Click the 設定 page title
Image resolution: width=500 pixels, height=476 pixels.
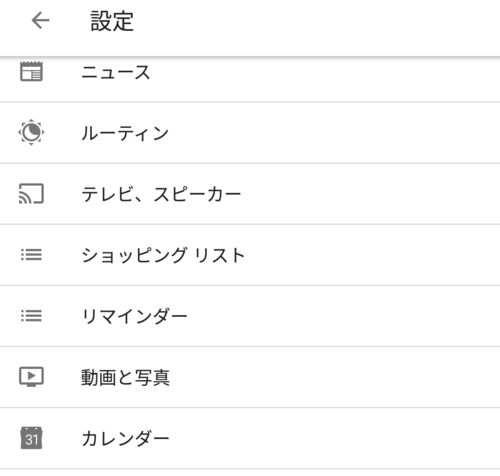(x=112, y=21)
